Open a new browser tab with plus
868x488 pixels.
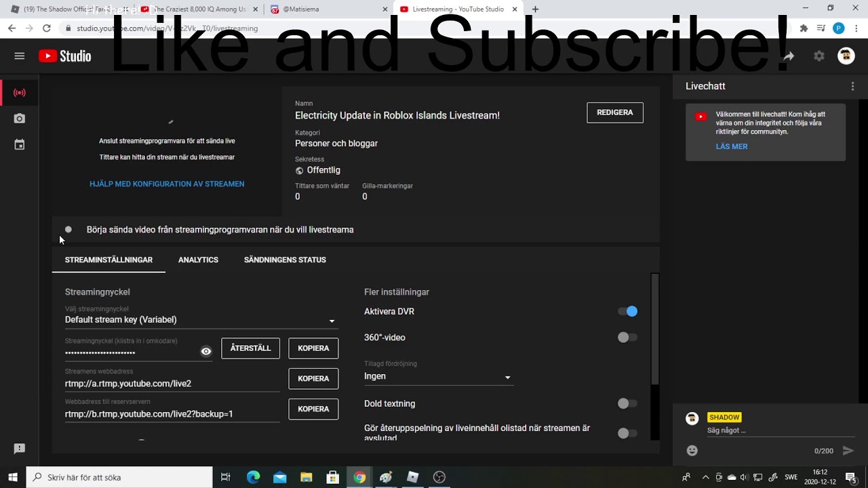tap(535, 9)
